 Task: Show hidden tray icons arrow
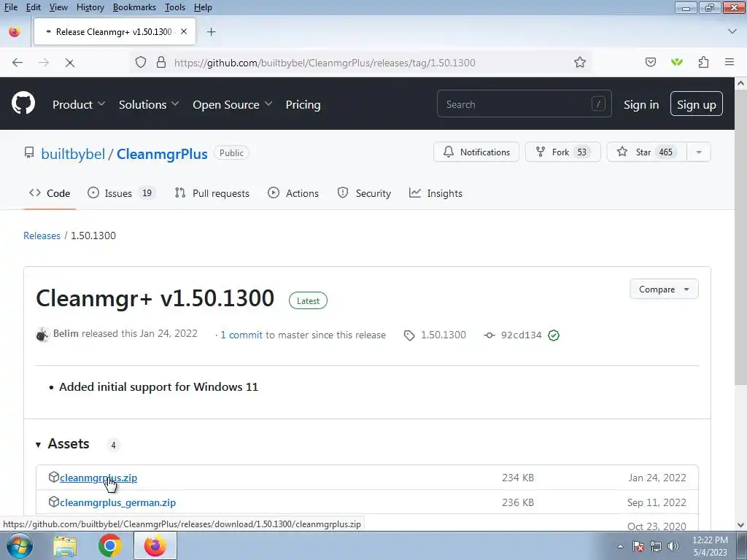click(x=620, y=546)
